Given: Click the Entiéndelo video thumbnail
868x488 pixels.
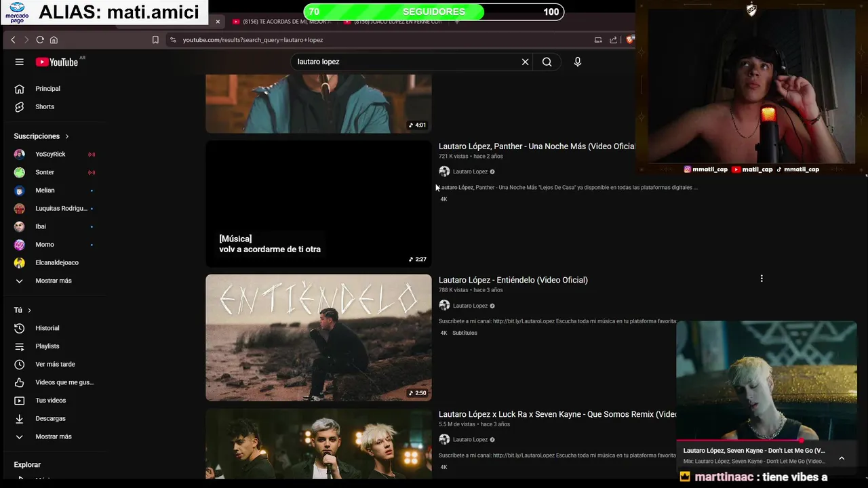Looking at the screenshot, I should 319,338.
